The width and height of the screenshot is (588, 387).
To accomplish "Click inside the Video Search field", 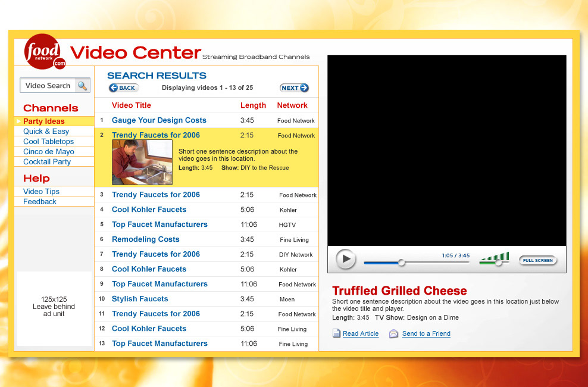I will [48, 86].
